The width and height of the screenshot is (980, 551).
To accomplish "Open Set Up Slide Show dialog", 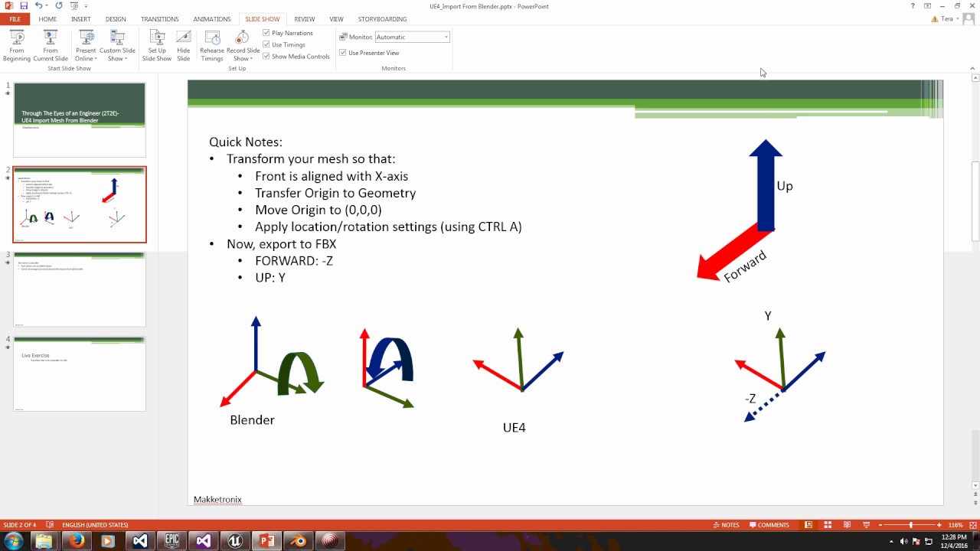I will coord(157,46).
